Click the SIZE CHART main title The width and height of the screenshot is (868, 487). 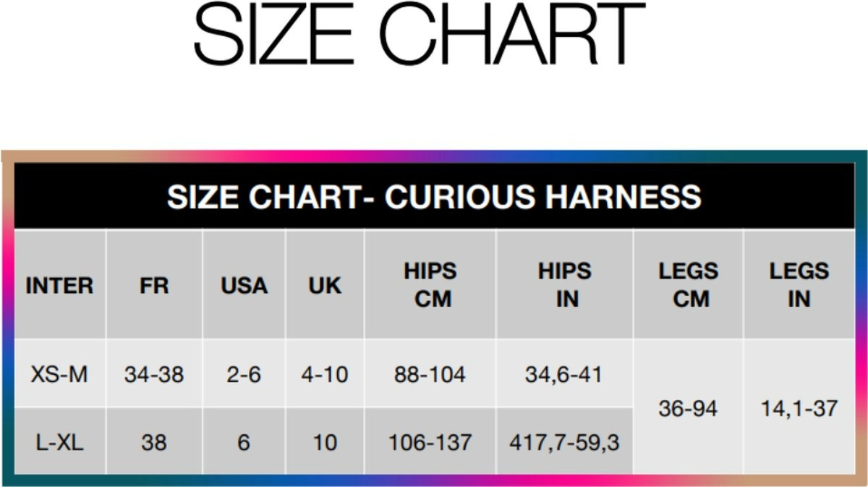click(420, 35)
